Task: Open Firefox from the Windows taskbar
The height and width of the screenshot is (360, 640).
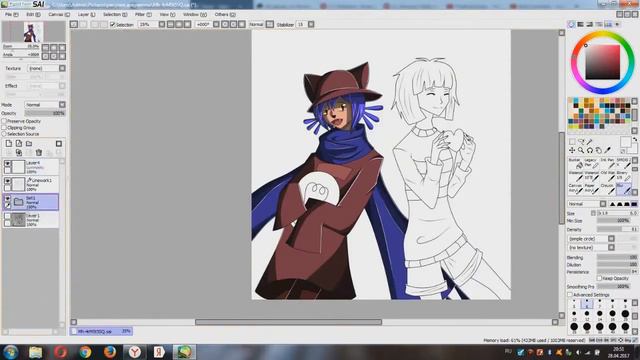Action: (110, 352)
